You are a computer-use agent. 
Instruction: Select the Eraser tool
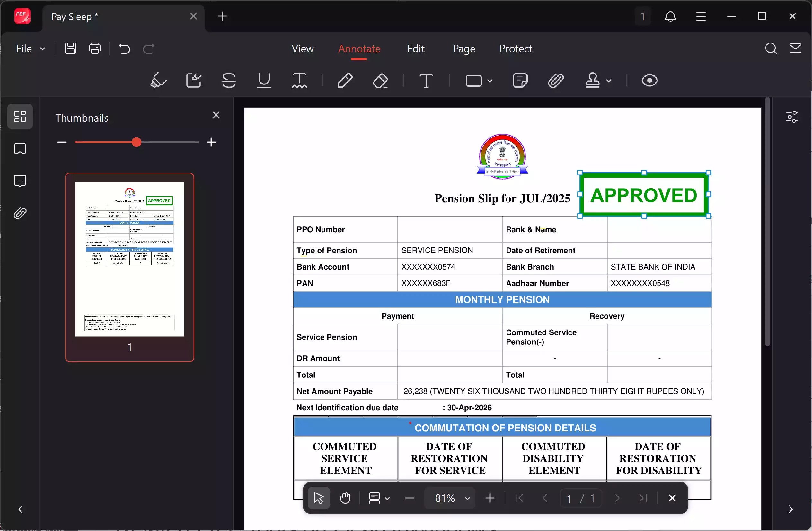[x=380, y=81]
